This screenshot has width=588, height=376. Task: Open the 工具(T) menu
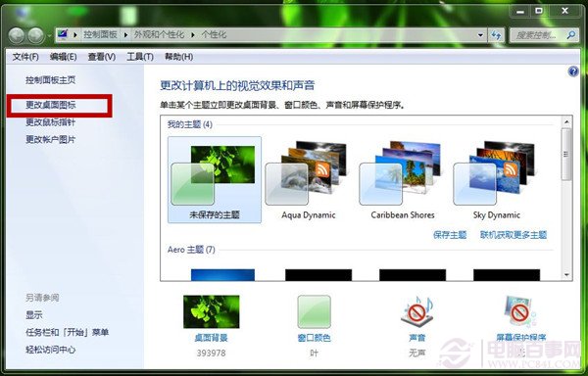click(x=140, y=57)
